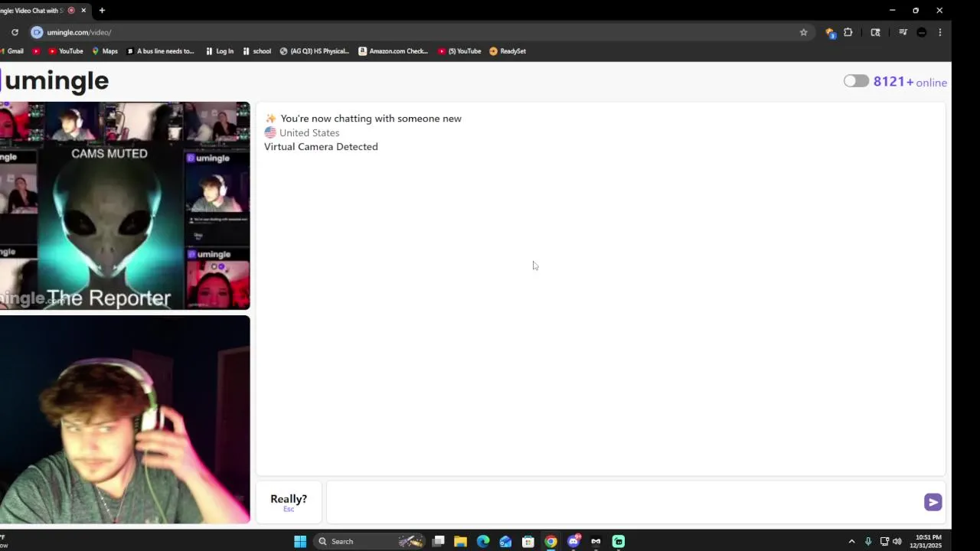The height and width of the screenshot is (551, 980).
Task: Click the stranger's video feed
Action: point(125,206)
